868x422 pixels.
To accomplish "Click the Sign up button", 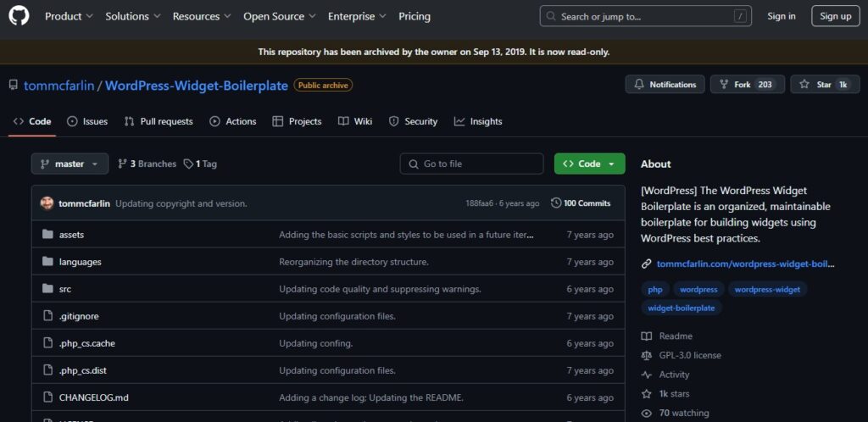I will (835, 16).
